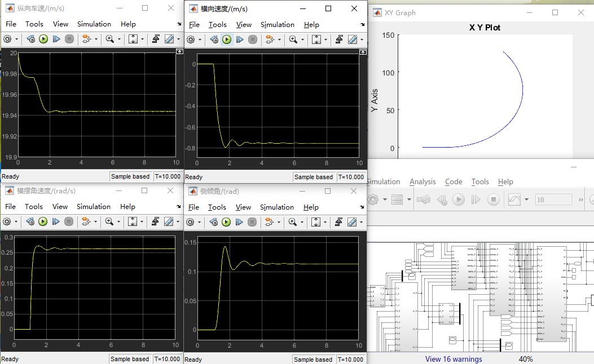Select zoom tool in 横向速度 scope
Image resolution: width=594 pixels, height=364 pixels.
[x=293, y=40]
